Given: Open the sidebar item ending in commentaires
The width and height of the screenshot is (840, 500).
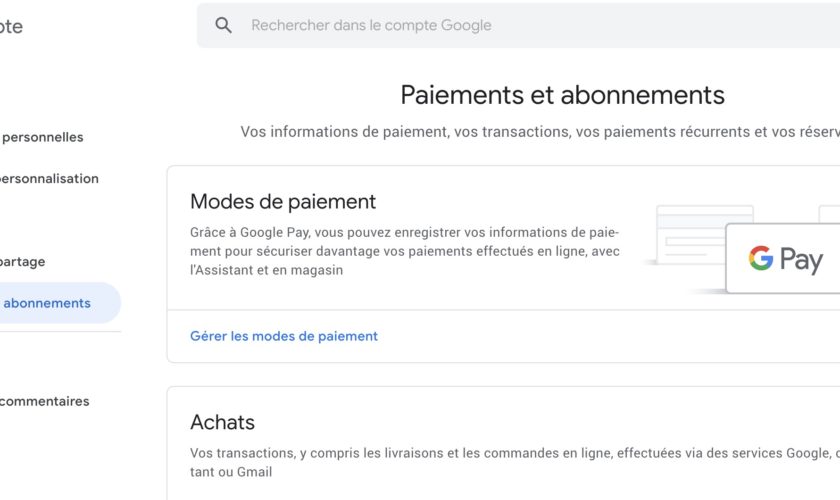Looking at the screenshot, I should [x=44, y=402].
